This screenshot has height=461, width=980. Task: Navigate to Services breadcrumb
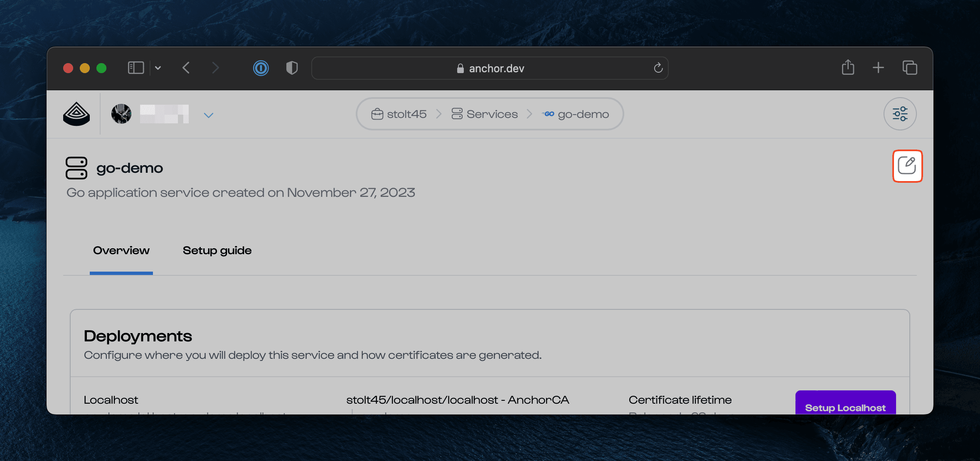[x=485, y=114]
